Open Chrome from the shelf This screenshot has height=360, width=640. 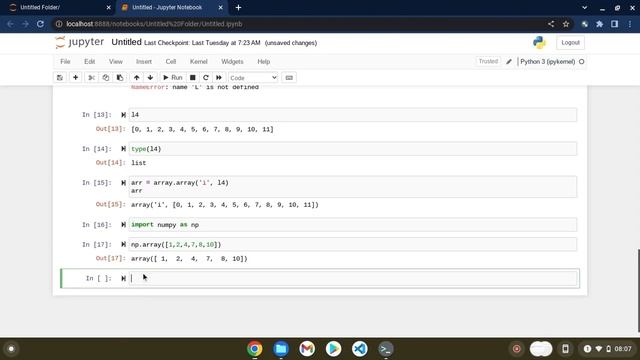255,349
